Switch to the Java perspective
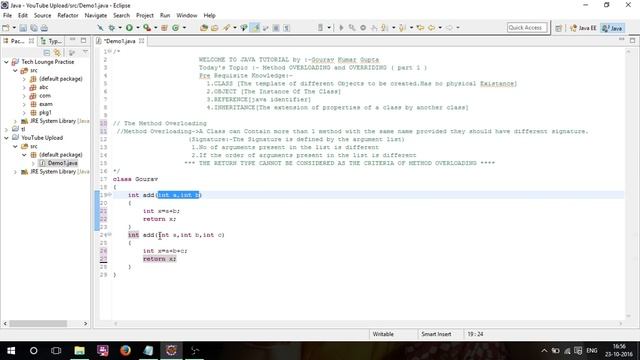 (x=612, y=28)
